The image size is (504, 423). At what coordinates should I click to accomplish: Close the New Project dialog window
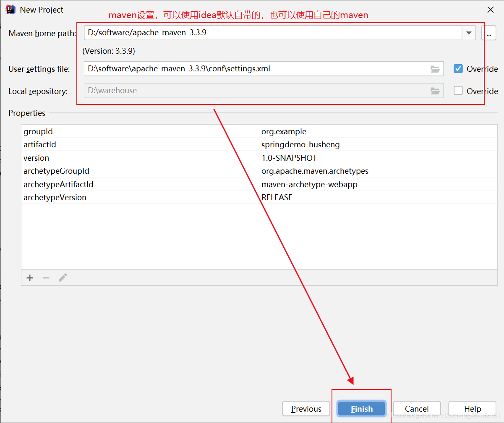point(490,10)
